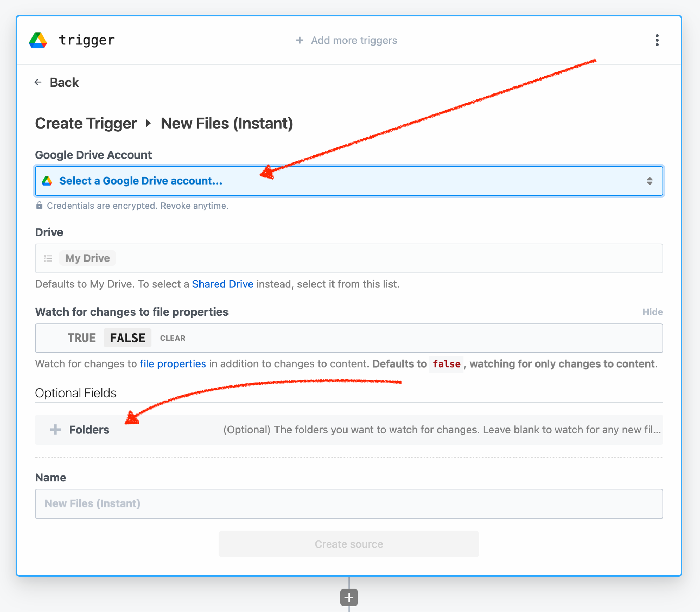Open the Google Drive account dropdown
This screenshot has width=700, height=612.
click(x=349, y=181)
